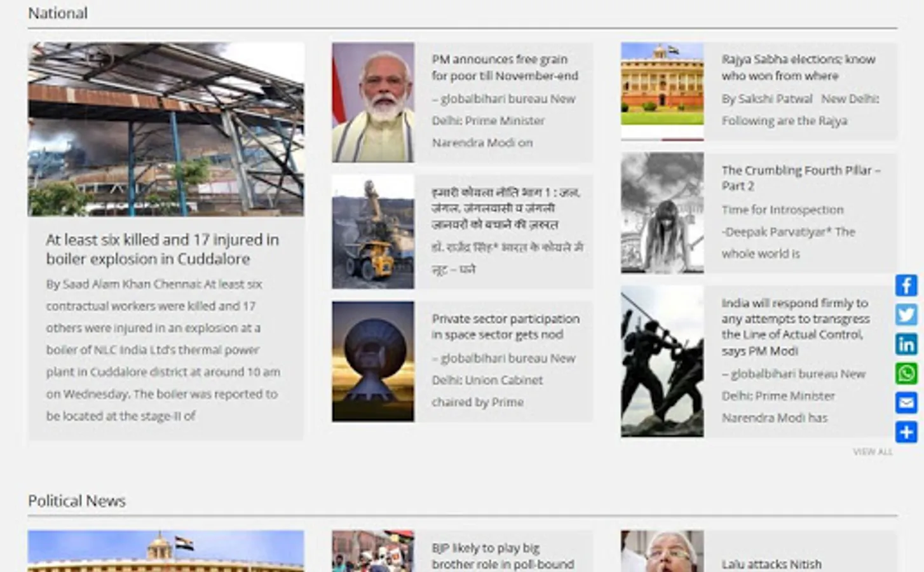The height and width of the screenshot is (572, 924).
Task: Open 'Rajya Sabha elections' article headline
Action: click(798, 67)
